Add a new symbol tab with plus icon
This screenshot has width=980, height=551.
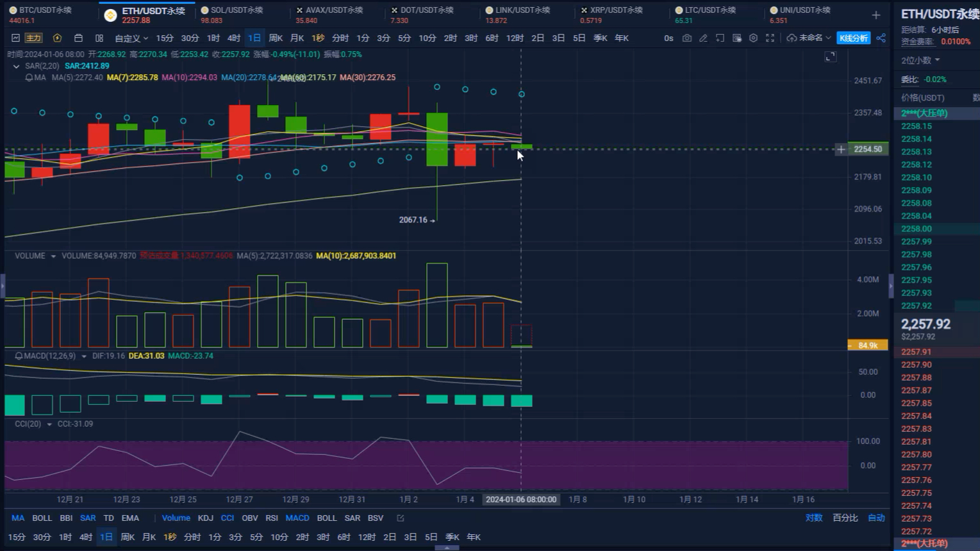click(x=876, y=15)
